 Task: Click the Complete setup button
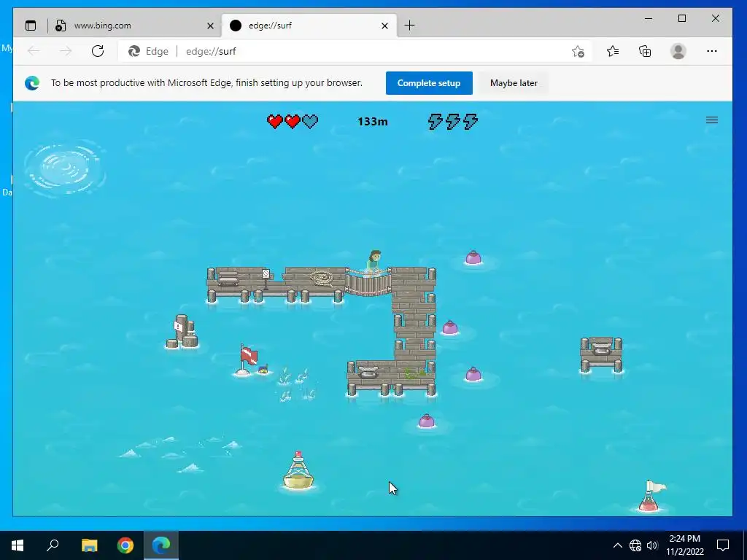pos(429,83)
